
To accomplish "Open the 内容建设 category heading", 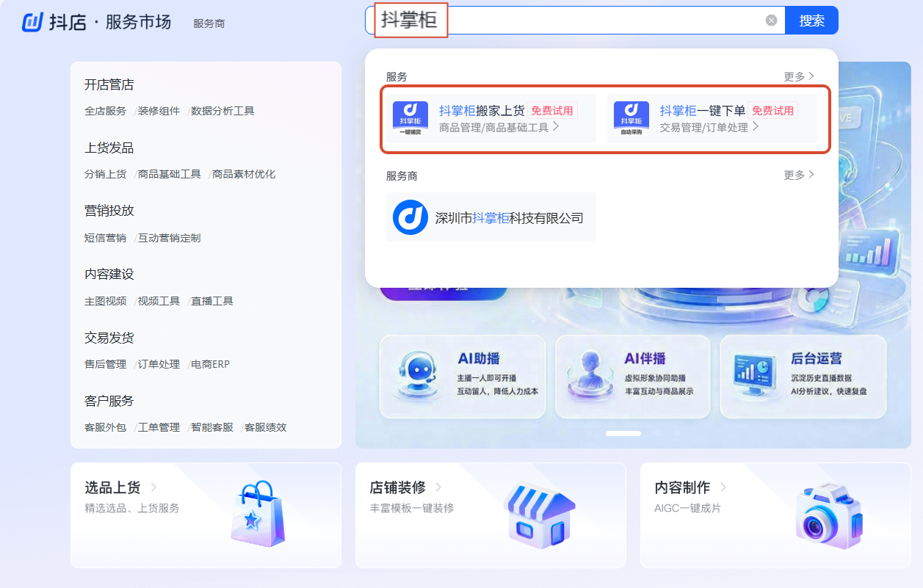I will coord(109,275).
